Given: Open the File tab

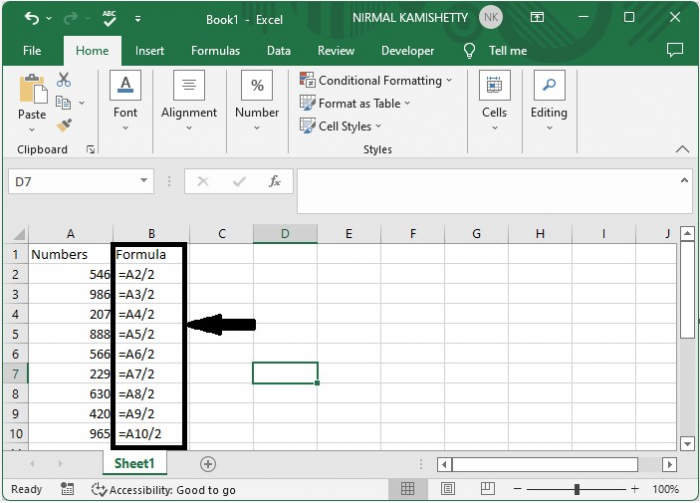Looking at the screenshot, I should pos(32,51).
